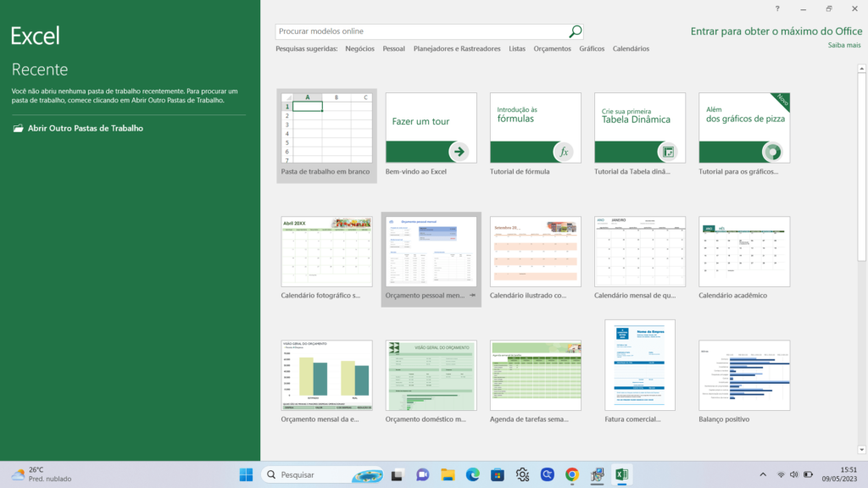Viewport: 868px width, 488px height.
Task: Open the folder icon beside Abrir Outro Pastas
Action: (19, 129)
